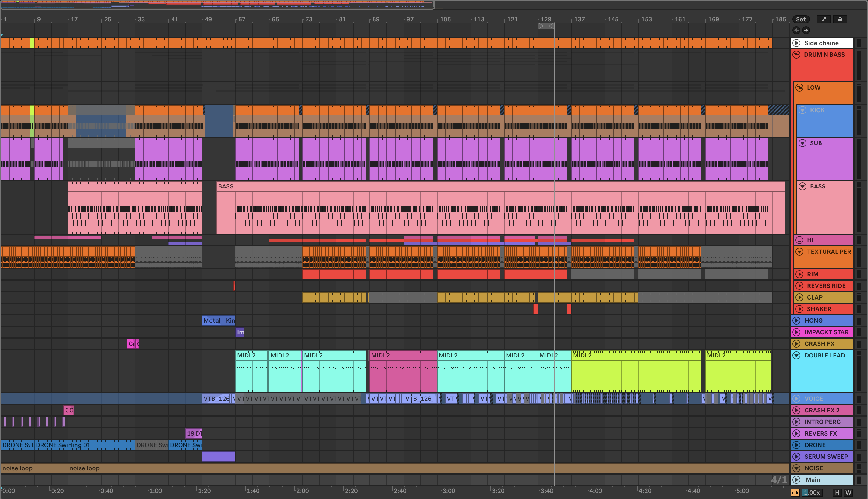Click the Lock Envelopes padlock icon
Screen dimensions: 868x499
[x=840, y=19]
